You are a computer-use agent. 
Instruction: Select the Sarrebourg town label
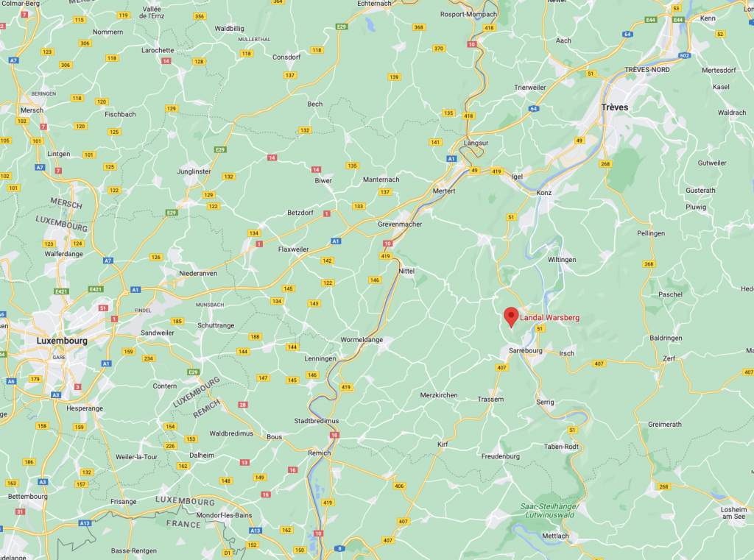526,350
